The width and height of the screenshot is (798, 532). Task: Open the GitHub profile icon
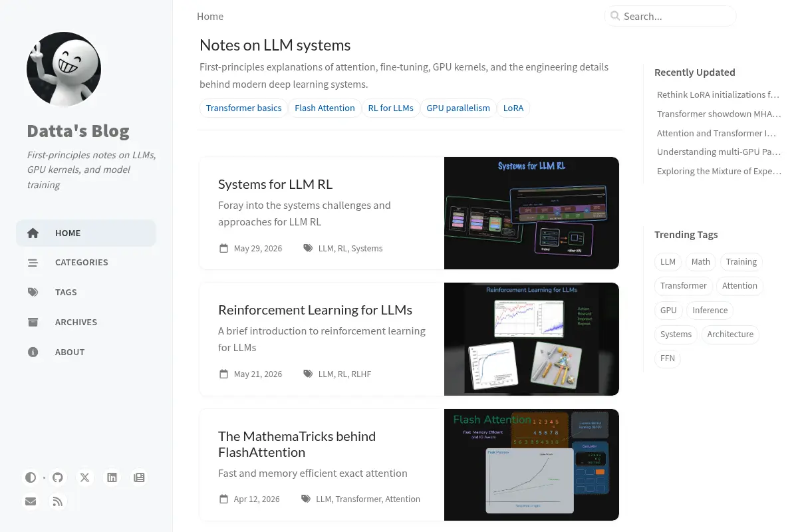[58, 477]
